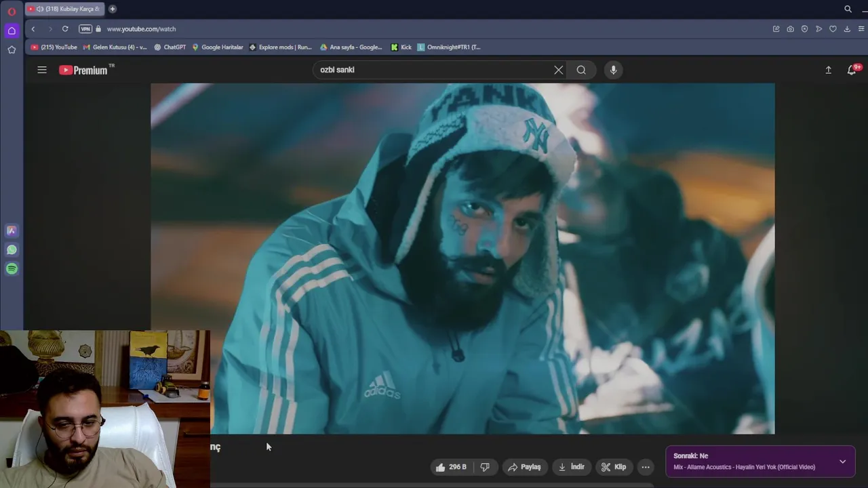Download the video with İndir
The width and height of the screenshot is (868, 488).
tap(571, 467)
